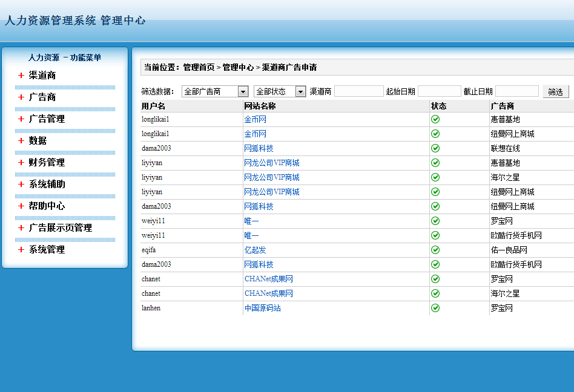Click the plus icon beside 帮助中心

click(x=21, y=206)
